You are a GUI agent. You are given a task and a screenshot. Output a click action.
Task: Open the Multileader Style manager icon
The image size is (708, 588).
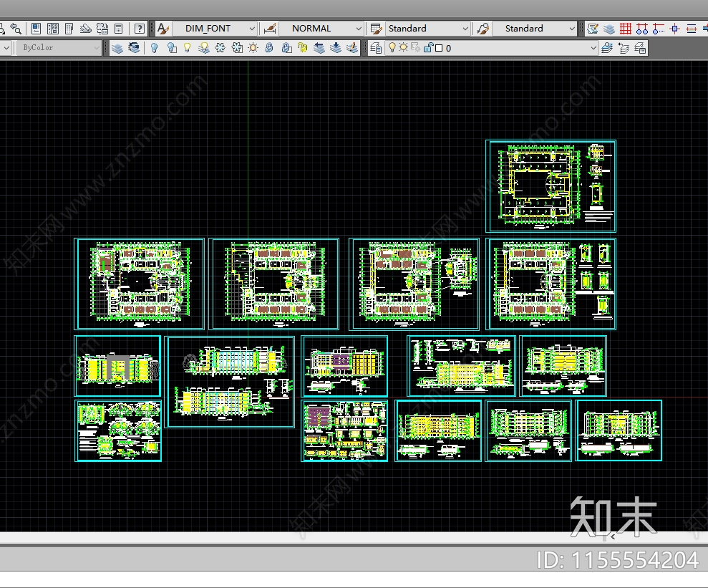[x=482, y=29]
